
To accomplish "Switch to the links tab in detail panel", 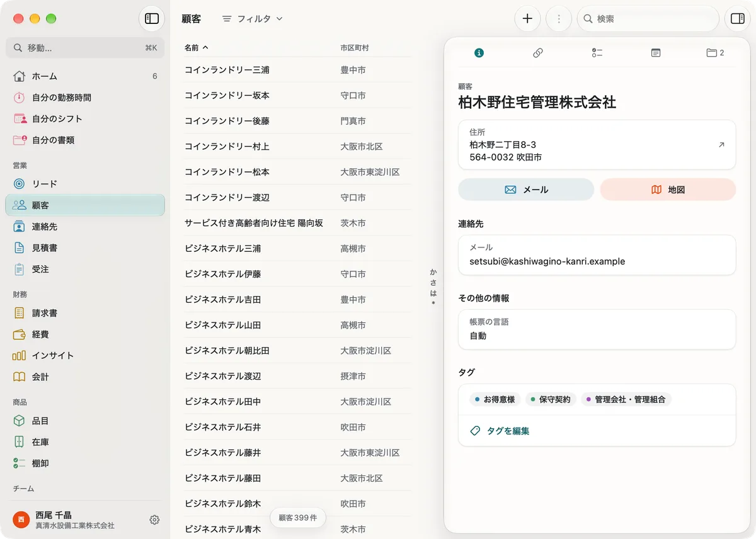I will click(x=538, y=53).
